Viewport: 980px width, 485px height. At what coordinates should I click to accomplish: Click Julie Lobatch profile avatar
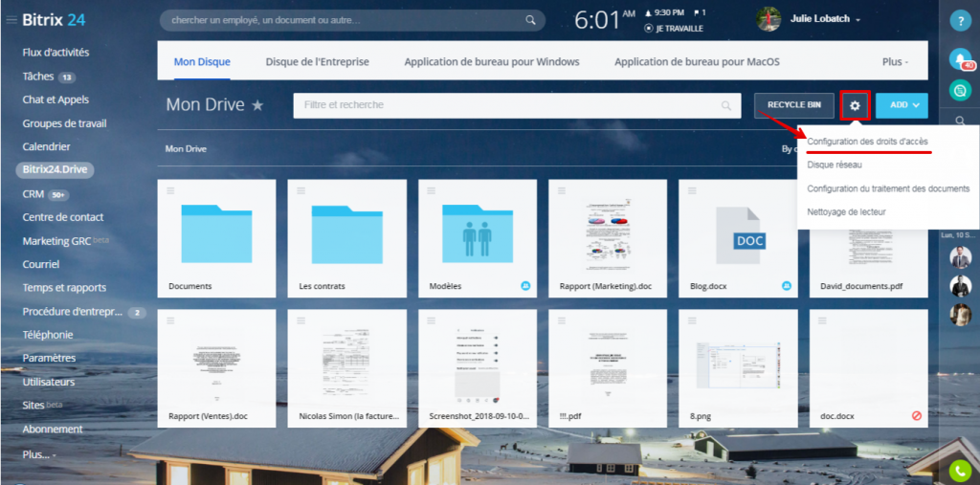(768, 19)
